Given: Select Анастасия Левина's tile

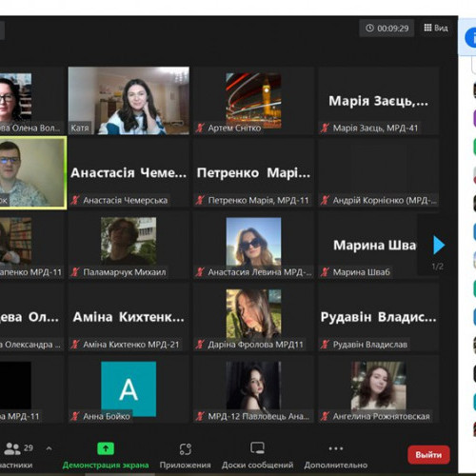Looking at the screenshot, I should [253, 245].
